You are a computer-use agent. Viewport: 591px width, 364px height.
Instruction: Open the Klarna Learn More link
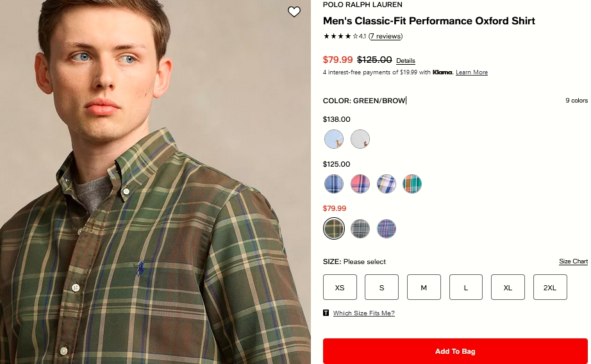tap(472, 72)
